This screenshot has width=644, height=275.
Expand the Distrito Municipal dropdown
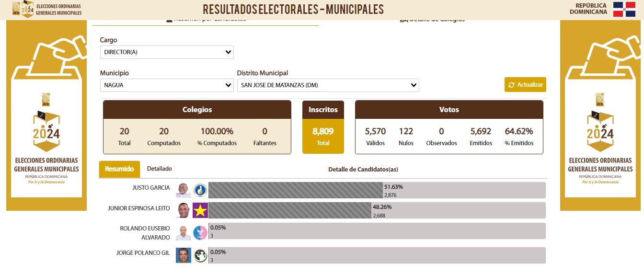(x=328, y=85)
